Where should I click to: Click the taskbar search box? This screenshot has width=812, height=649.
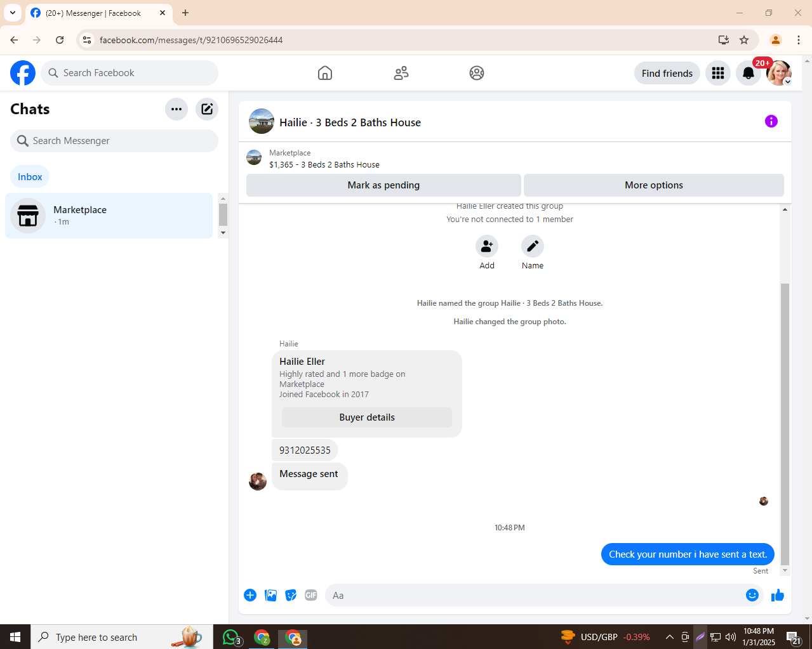[122, 637]
